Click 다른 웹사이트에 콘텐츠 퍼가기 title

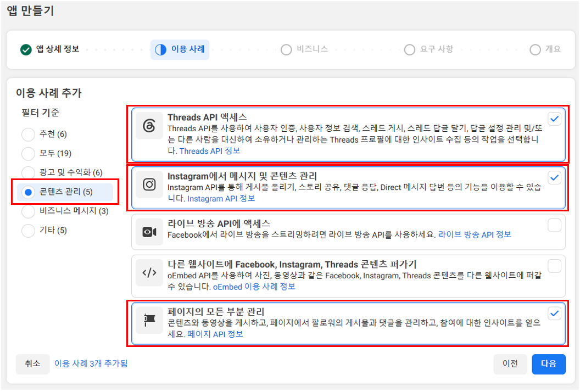292,265
